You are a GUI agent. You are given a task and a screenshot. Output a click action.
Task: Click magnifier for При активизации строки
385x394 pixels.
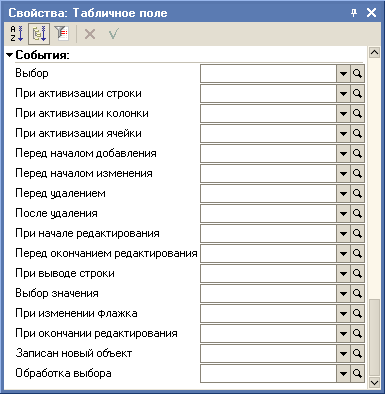[357, 94]
